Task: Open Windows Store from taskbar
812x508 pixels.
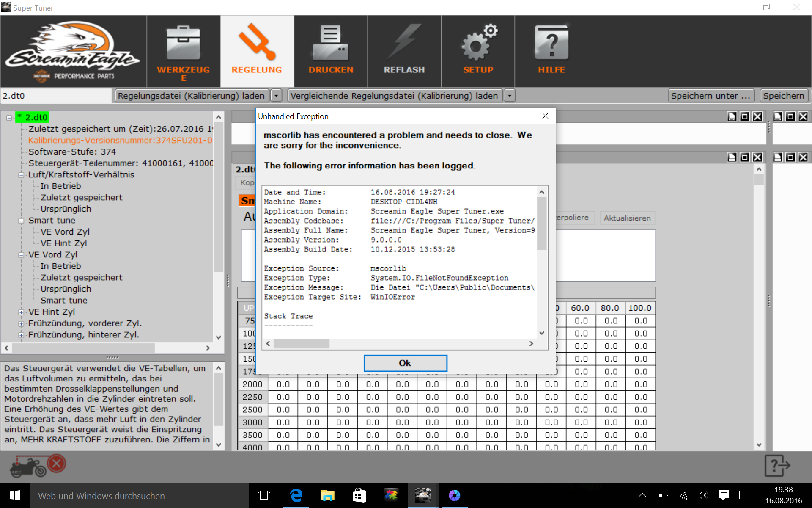Action: (359, 495)
